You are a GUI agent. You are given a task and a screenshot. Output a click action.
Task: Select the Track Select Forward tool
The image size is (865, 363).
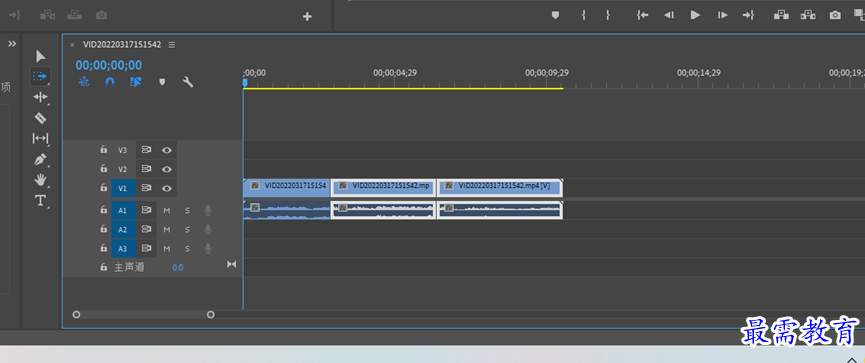point(40,76)
